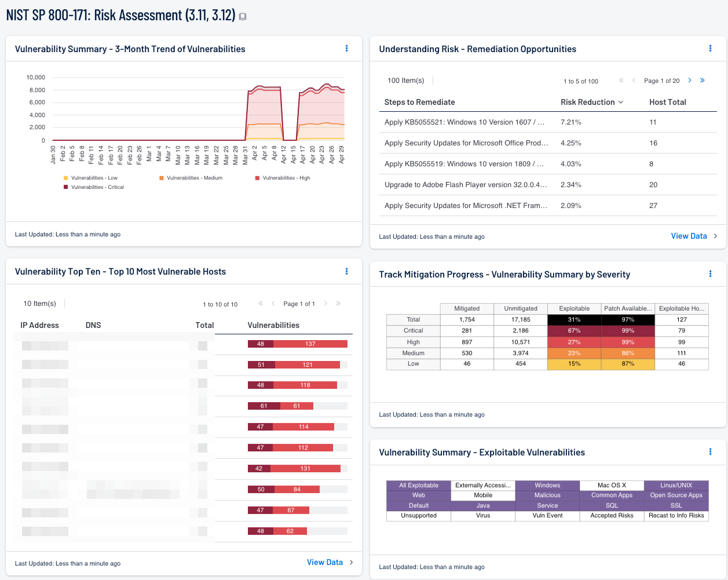728x580 pixels.
Task: Go to next page of remediation items
Action: (690, 81)
